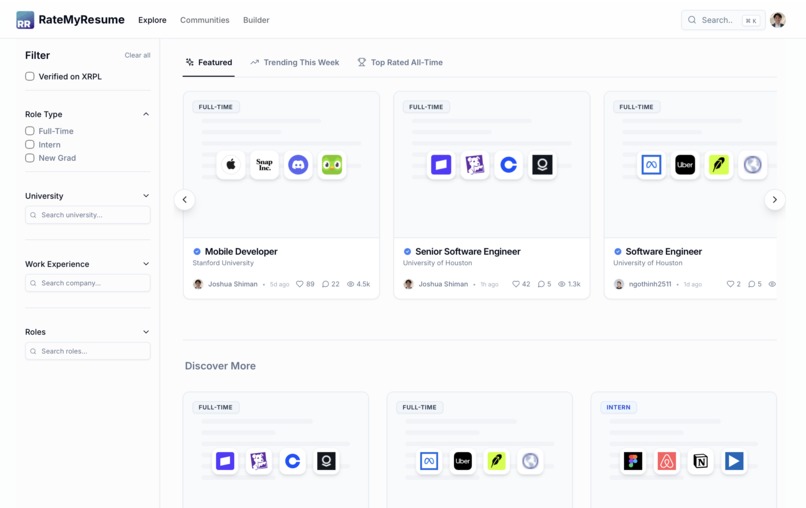This screenshot has width=806, height=508.
Task: Select the Featured tab
Action: 209,62
